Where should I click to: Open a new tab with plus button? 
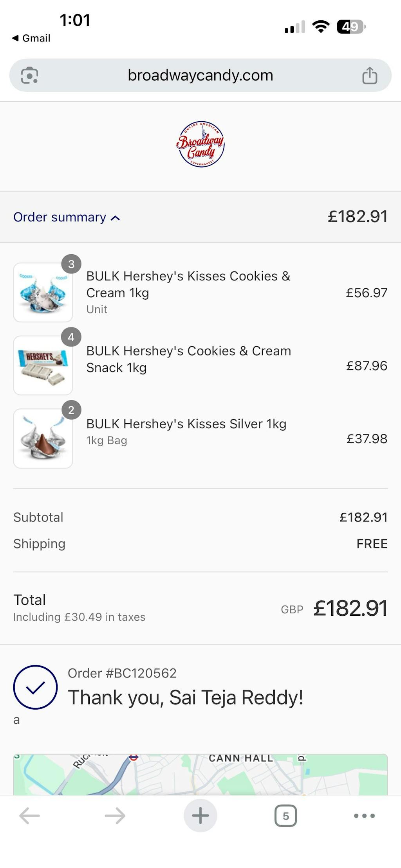pyautogui.click(x=200, y=816)
